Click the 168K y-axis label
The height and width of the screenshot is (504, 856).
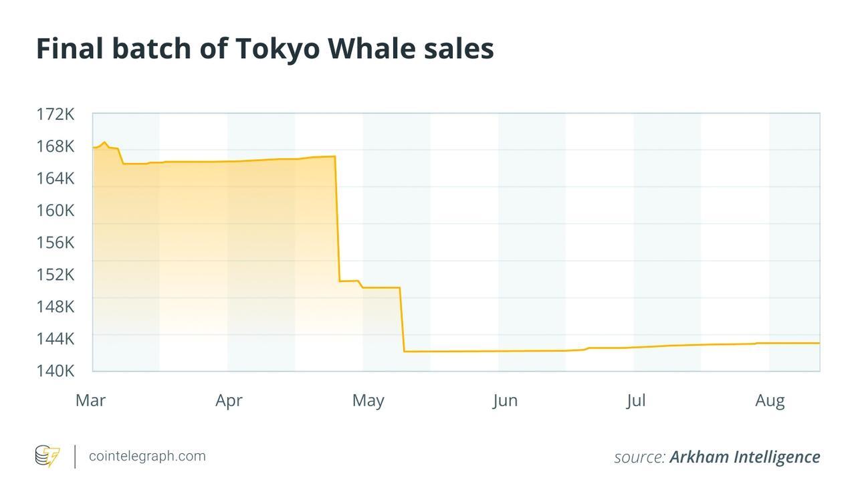coord(55,146)
